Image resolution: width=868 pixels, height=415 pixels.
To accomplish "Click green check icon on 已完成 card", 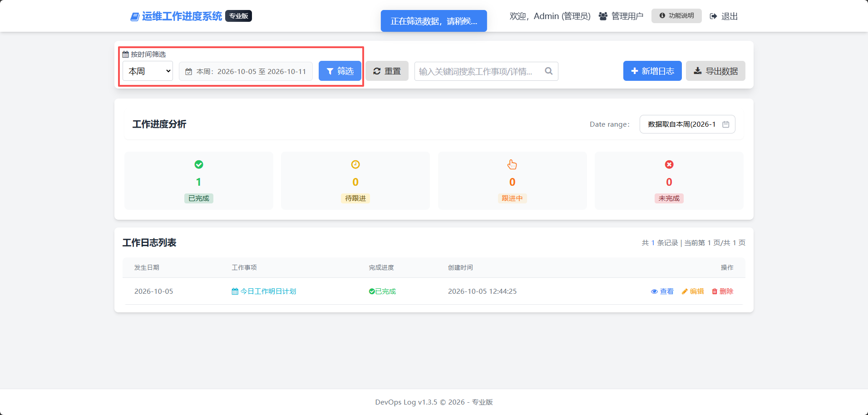I will [199, 164].
